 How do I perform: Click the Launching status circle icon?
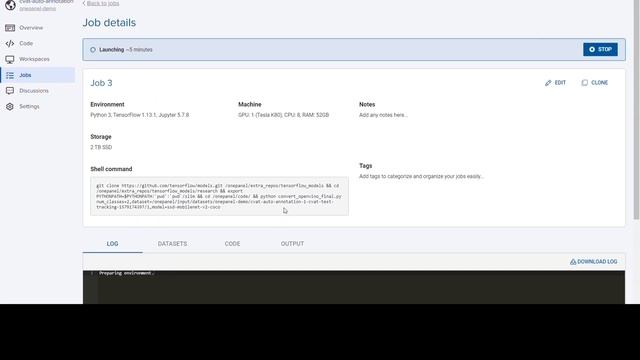(x=93, y=50)
